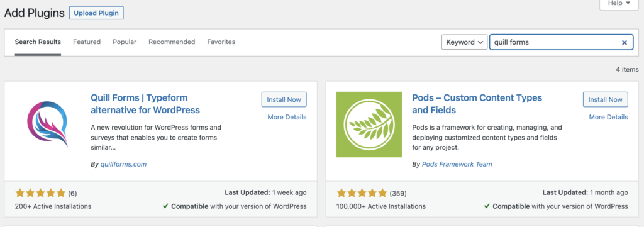Visit the Pods Framework Team author link

coord(457,164)
